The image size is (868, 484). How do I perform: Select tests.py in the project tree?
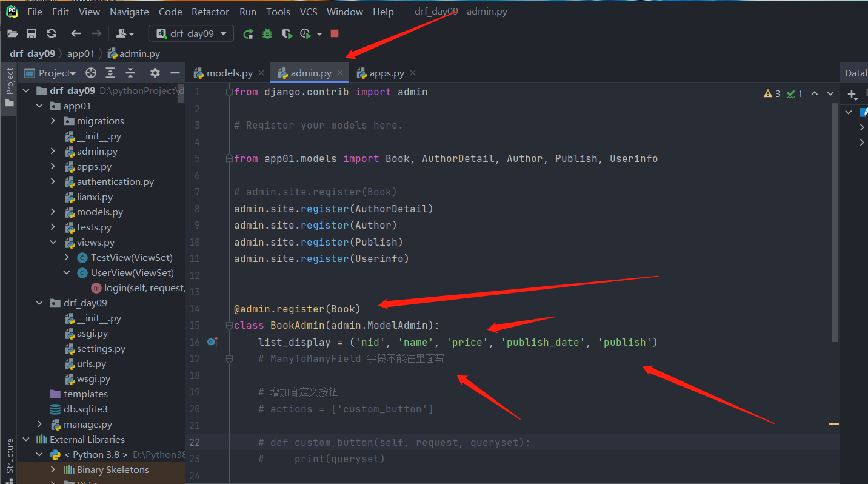point(88,227)
